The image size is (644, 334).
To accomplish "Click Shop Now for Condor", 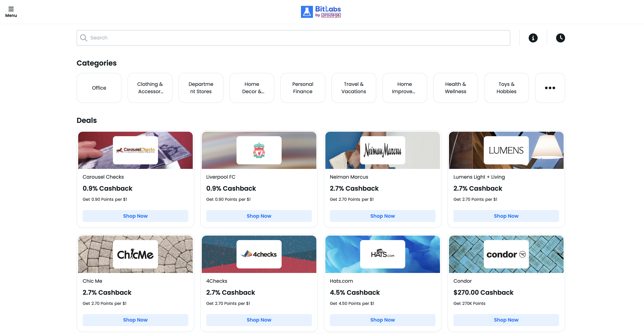I will [506, 320].
